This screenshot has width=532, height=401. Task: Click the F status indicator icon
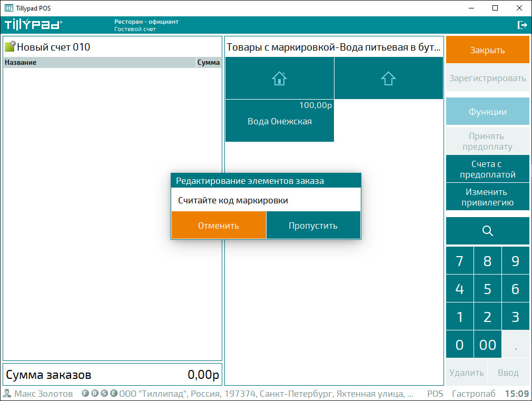click(85, 393)
